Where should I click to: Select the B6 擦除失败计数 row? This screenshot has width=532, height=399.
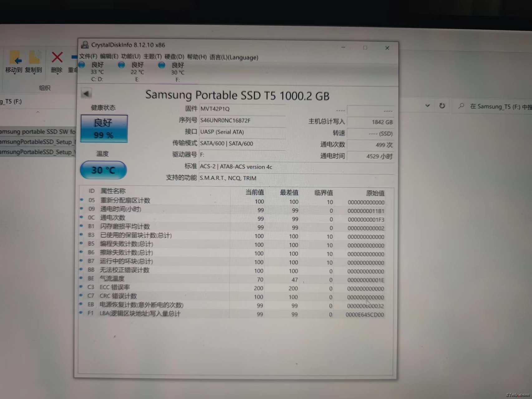pyautogui.click(x=232, y=253)
